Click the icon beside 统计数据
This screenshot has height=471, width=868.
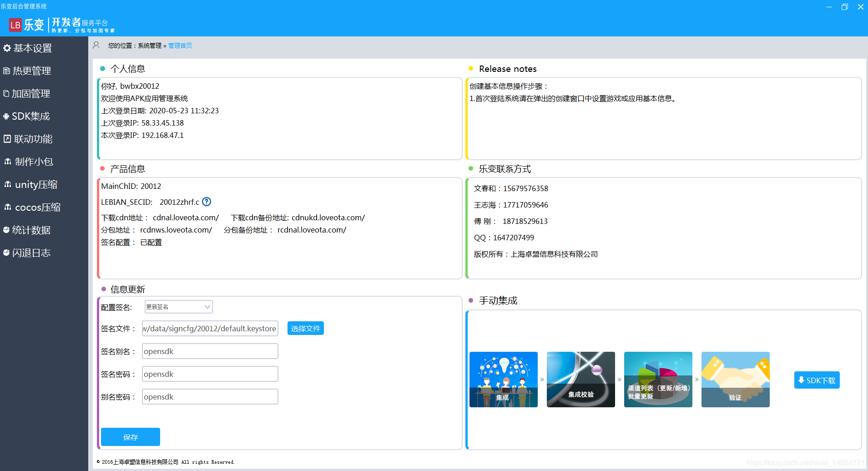tap(6, 230)
